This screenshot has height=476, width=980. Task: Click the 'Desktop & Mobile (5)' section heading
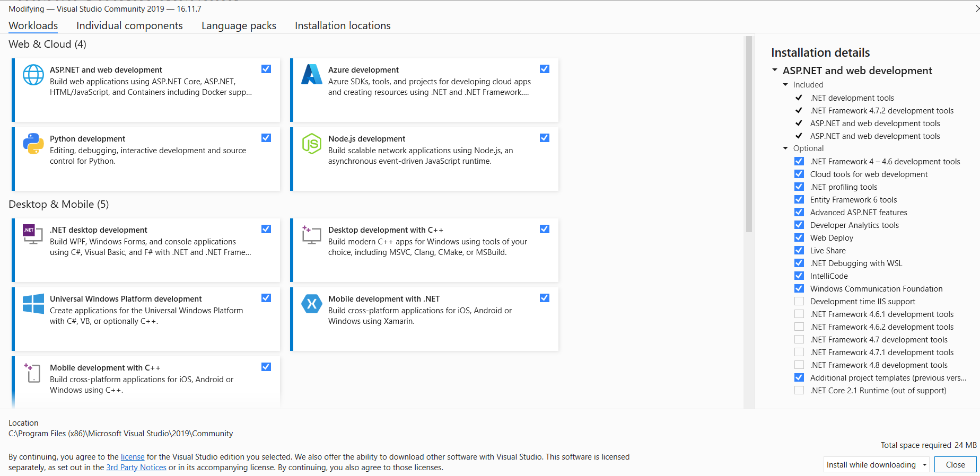(x=59, y=204)
